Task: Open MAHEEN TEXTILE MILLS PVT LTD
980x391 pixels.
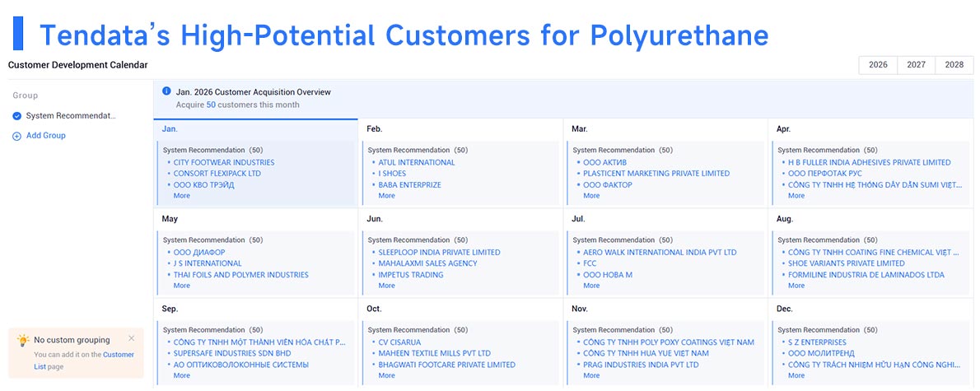Action: pyautogui.click(x=434, y=353)
